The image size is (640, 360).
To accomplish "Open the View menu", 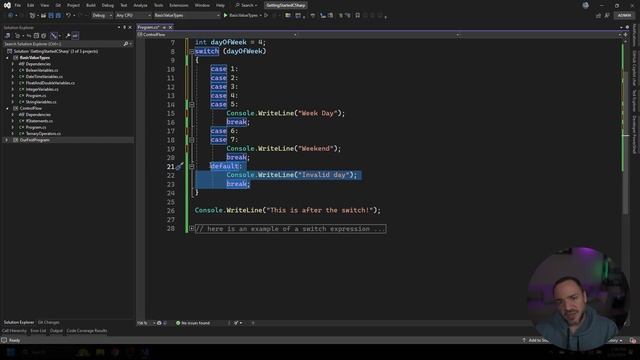I will coord(44,5).
